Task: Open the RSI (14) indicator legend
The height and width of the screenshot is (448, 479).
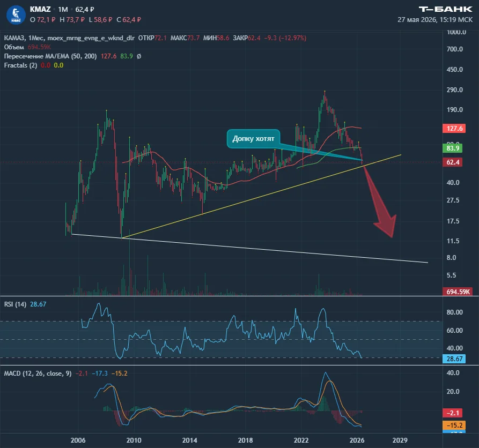Action: click(15, 304)
